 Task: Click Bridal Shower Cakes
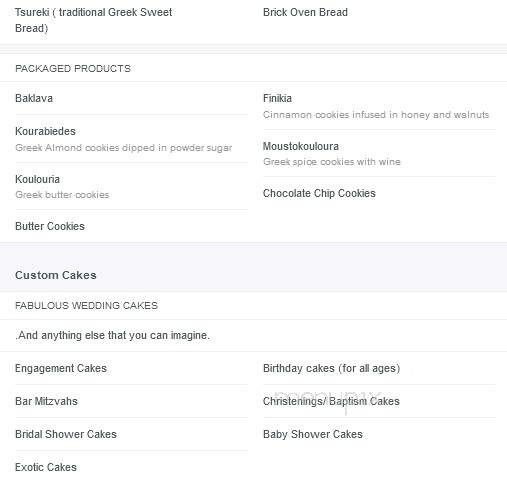click(x=66, y=434)
